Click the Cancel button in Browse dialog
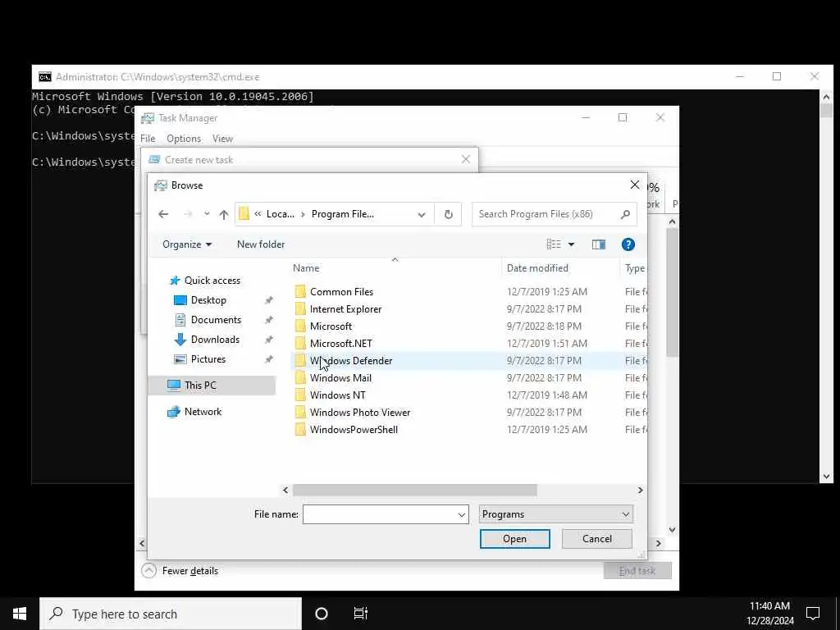The width and height of the screenshot is (840, 630). (x=597, y=539)
